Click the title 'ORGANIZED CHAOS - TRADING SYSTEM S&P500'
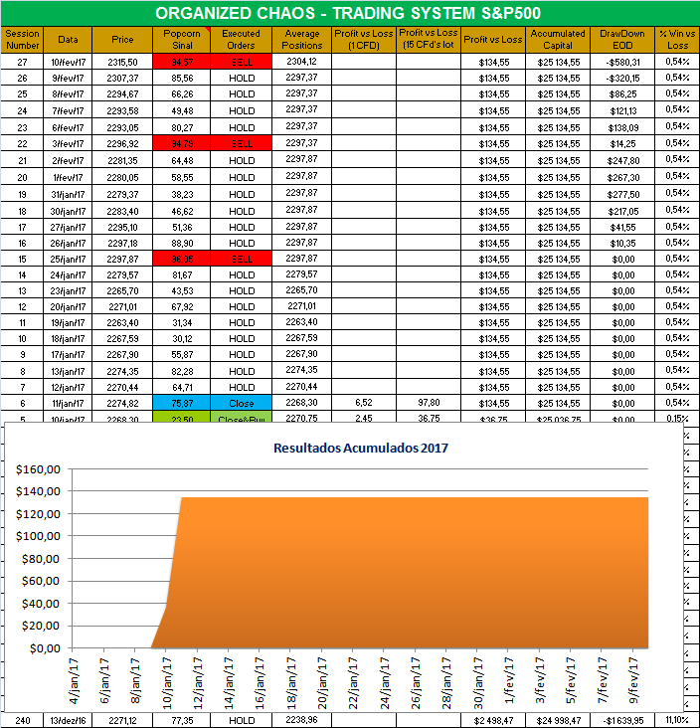 click(348, 13)
